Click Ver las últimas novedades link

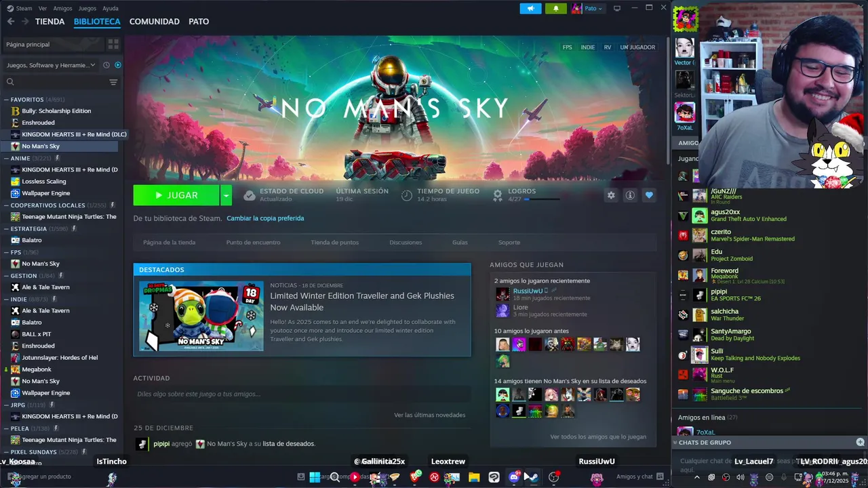429,415
